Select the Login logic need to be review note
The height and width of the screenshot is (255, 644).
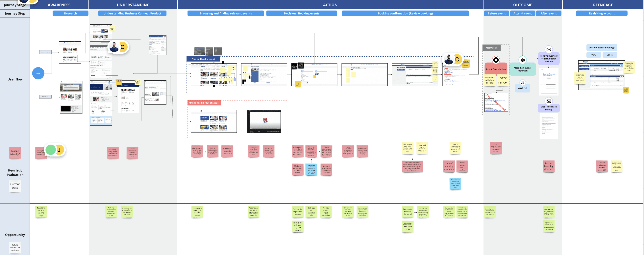pyautogui.click(x=408, y=226)
